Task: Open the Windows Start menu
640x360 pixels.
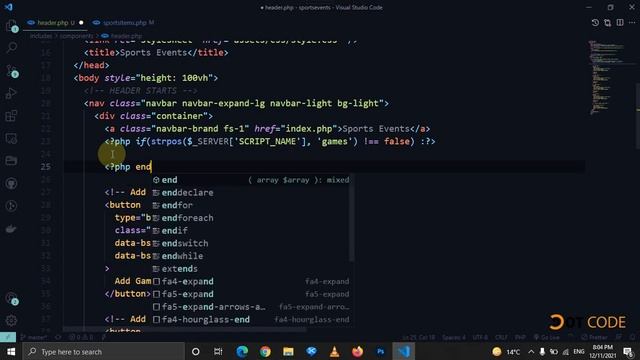Action: (11, 351)
